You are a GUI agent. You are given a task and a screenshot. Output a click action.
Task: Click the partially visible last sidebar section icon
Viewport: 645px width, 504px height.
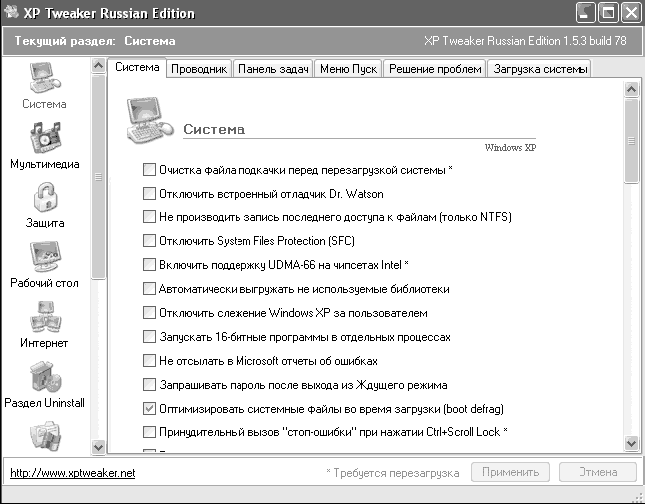click(45, 436)
